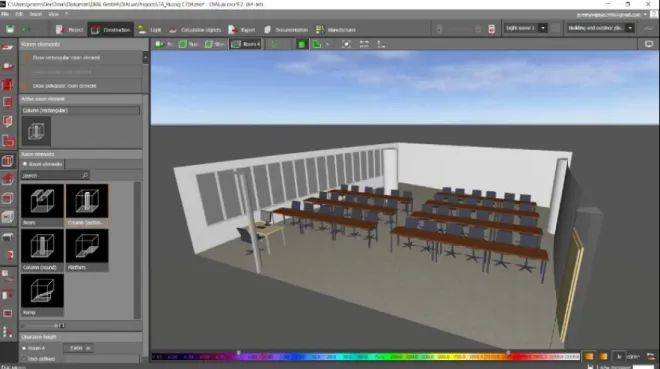Click Draw rectangular room element

(x=66, y=58)
